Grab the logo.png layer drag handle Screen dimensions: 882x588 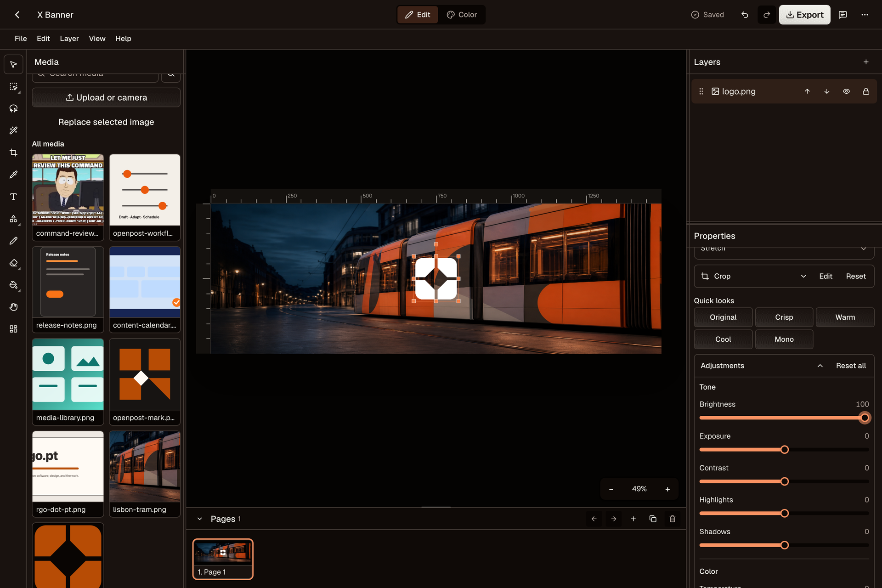pyautogui.click(x=701, y=91)
